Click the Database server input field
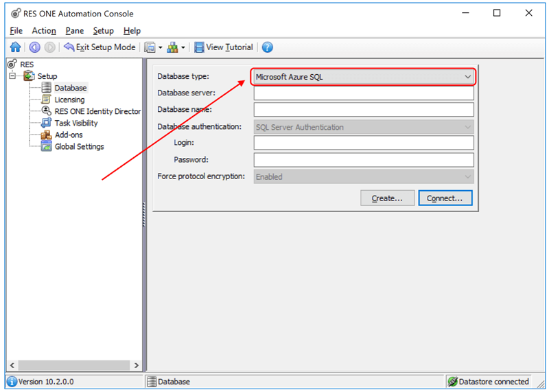 point(364,93)
